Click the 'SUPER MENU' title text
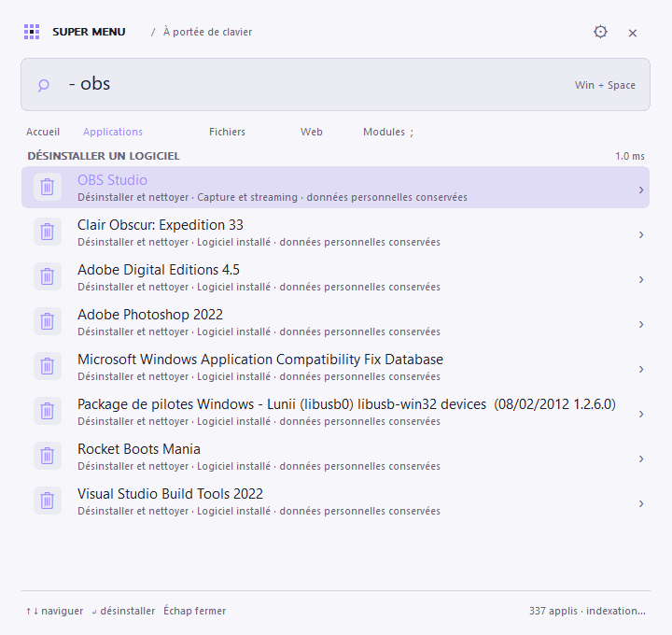Image resolution: width=672 pixels, height=635 pixels. (x=89, y=32)
